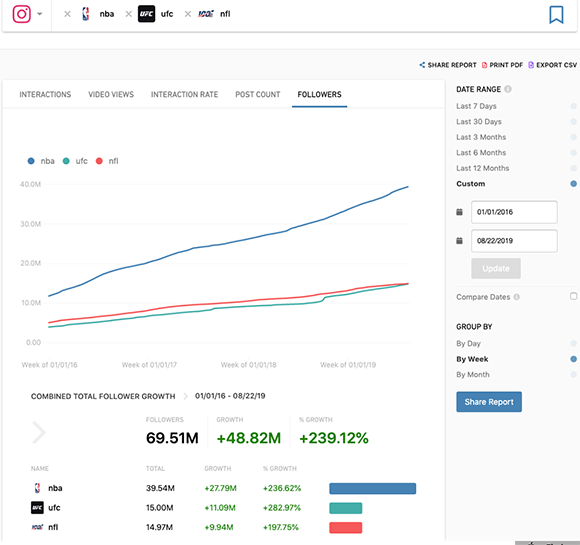Group data By Month
Screen dimensions: 580x545
click(x=473, y=375)
